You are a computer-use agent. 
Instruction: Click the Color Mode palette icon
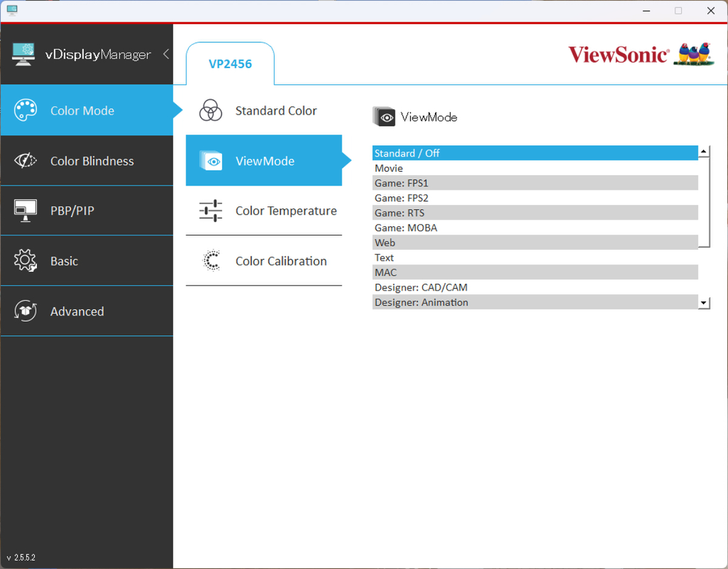(25, 110)
